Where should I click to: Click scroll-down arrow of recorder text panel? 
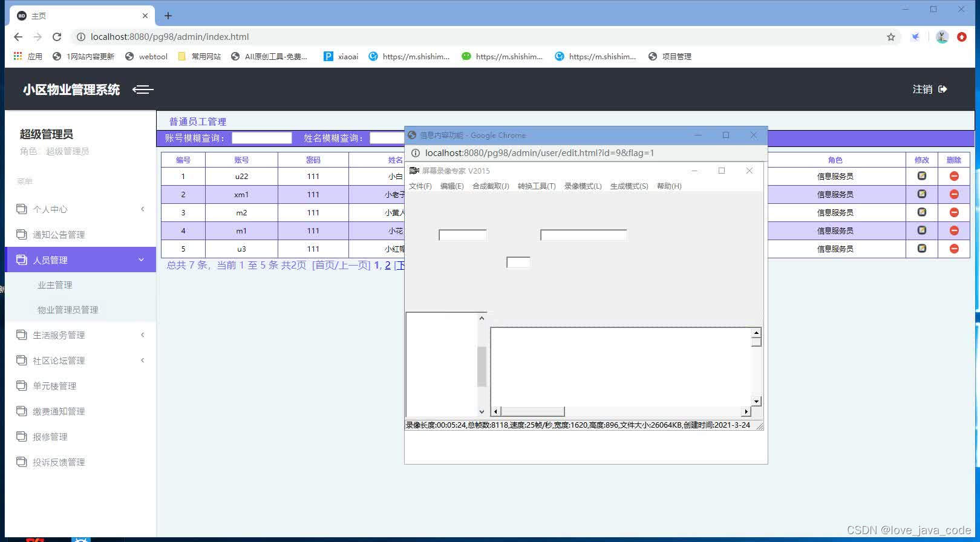pyautogui.click(x=756, y=401)
